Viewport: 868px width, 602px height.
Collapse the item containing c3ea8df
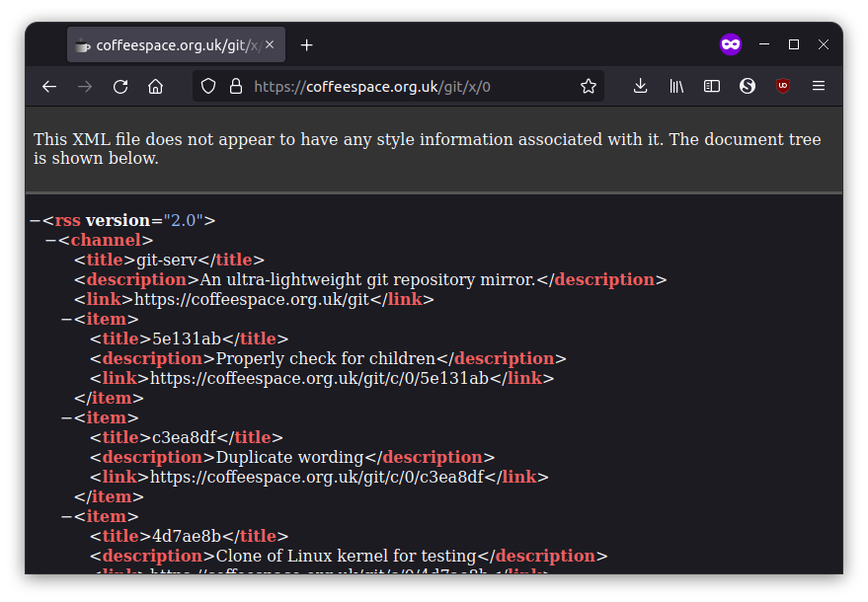point(66,417)
